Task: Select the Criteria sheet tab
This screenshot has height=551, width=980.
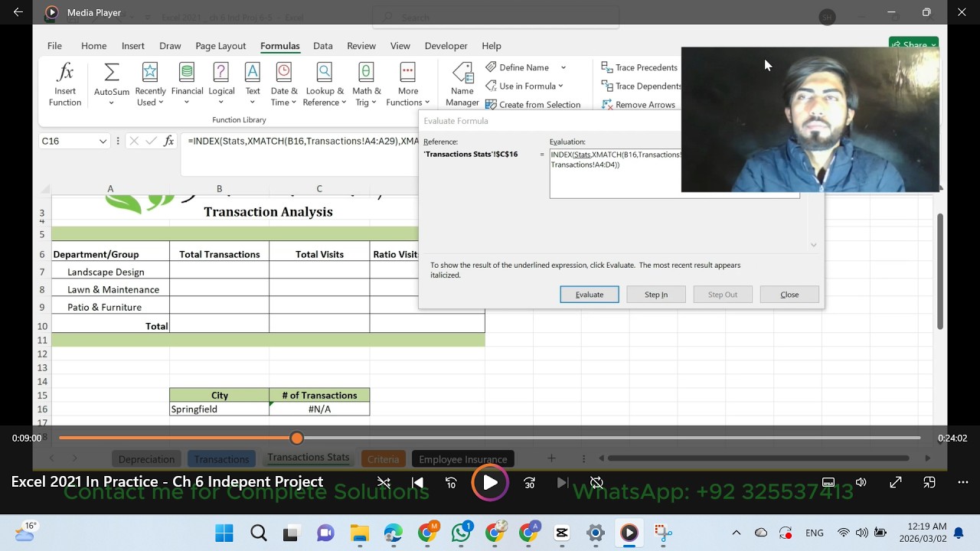Action: (x=383, y=459)
